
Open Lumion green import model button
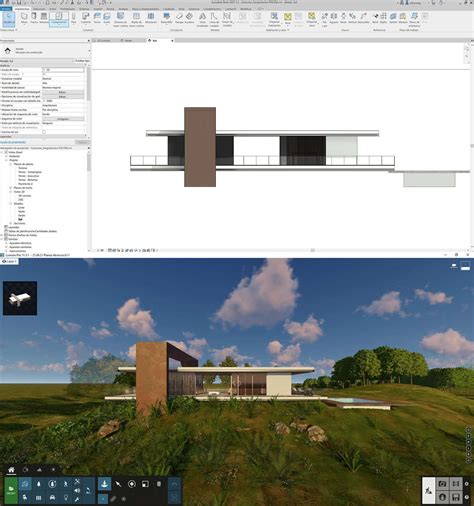[11, 490]
